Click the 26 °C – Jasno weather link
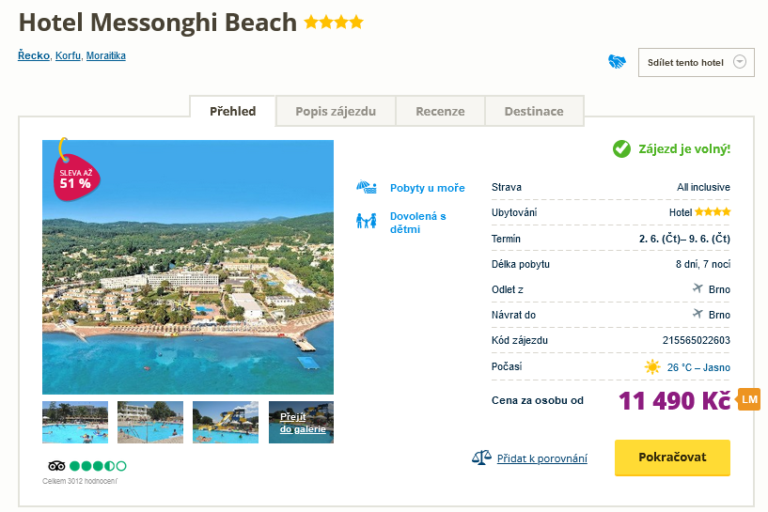The width and height of the screenshot is (768, 512). point(698,367)
